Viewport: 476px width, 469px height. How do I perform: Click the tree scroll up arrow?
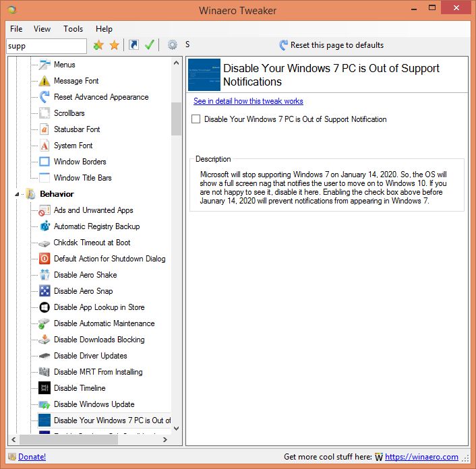(x=176, y=63)
